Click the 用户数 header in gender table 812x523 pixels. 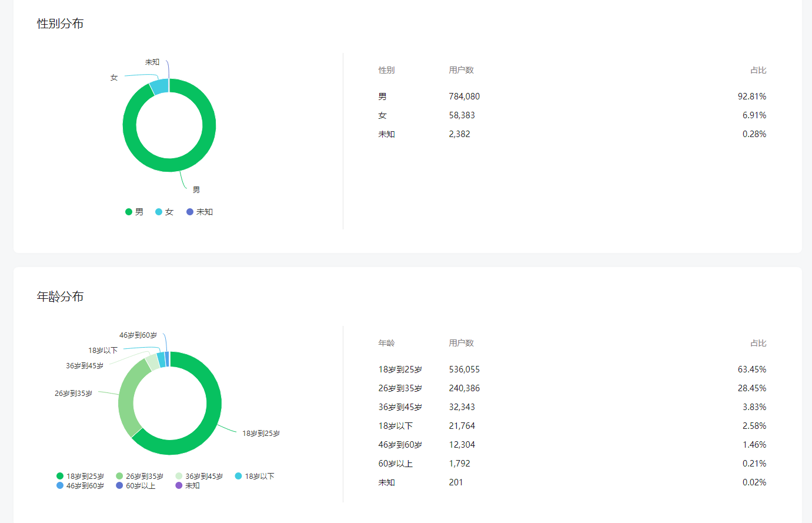pyautogui.click(x=461, y=70)
